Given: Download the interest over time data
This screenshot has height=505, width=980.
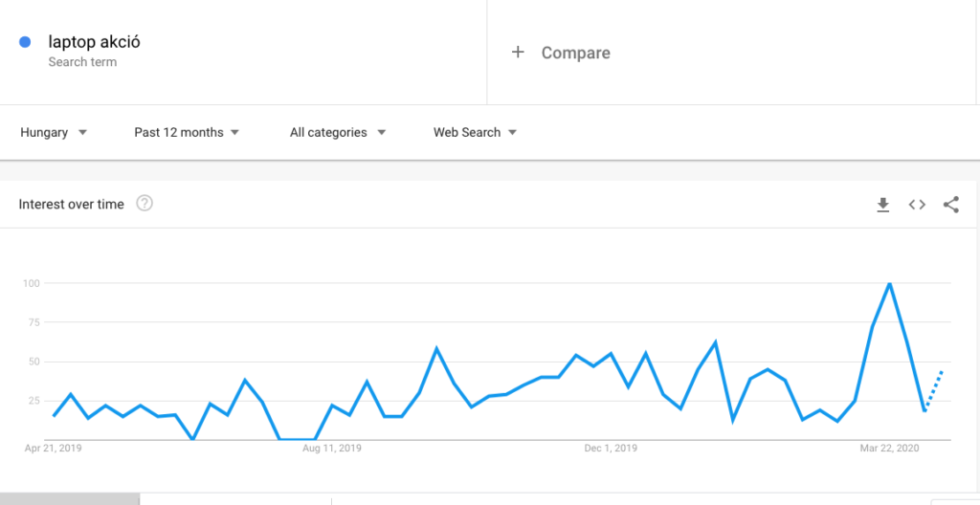Looking at the screenshot, I should tap(882, 205).
